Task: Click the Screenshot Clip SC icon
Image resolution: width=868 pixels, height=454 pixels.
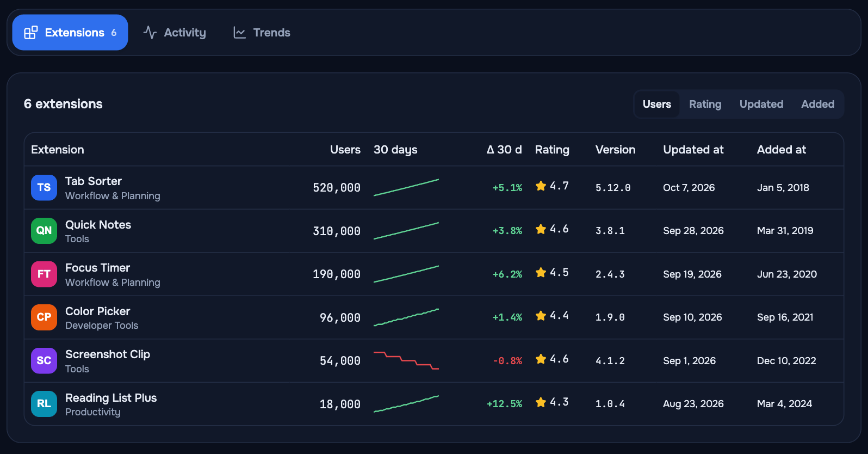Action: pyautogui.click(x=44, y=361)
